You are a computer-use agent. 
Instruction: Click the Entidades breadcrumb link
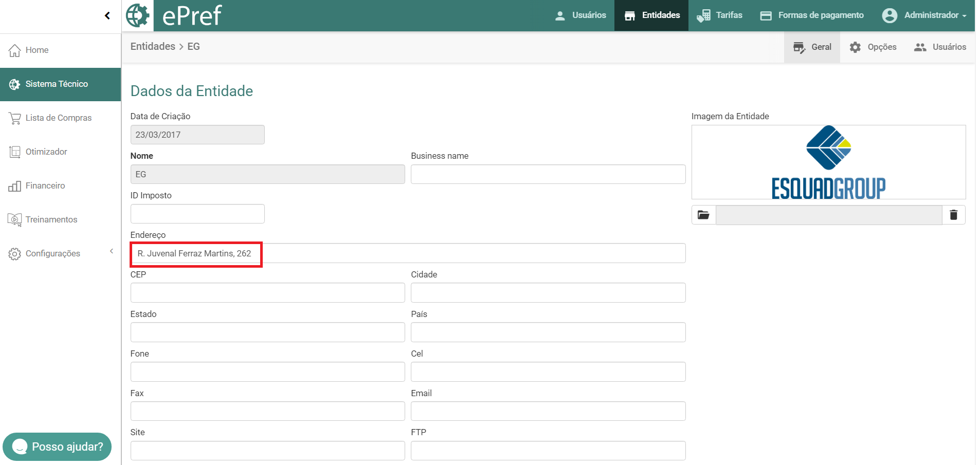pos(153,46)
